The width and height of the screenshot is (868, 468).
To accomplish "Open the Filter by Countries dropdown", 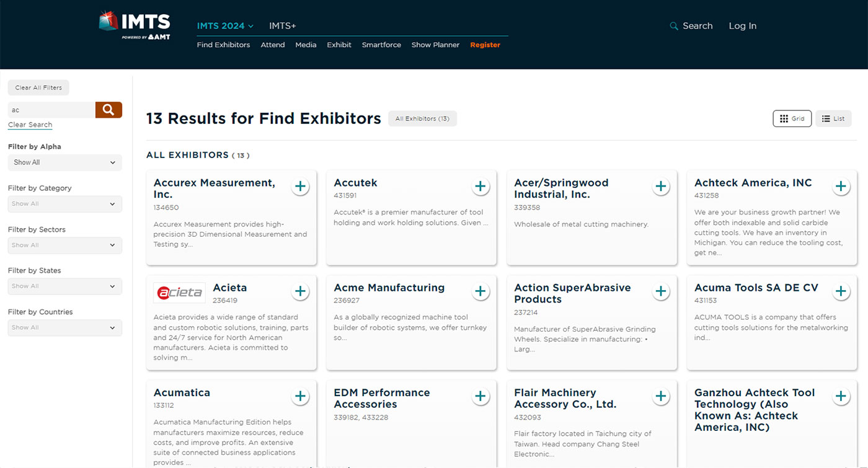I will [65, 327].
